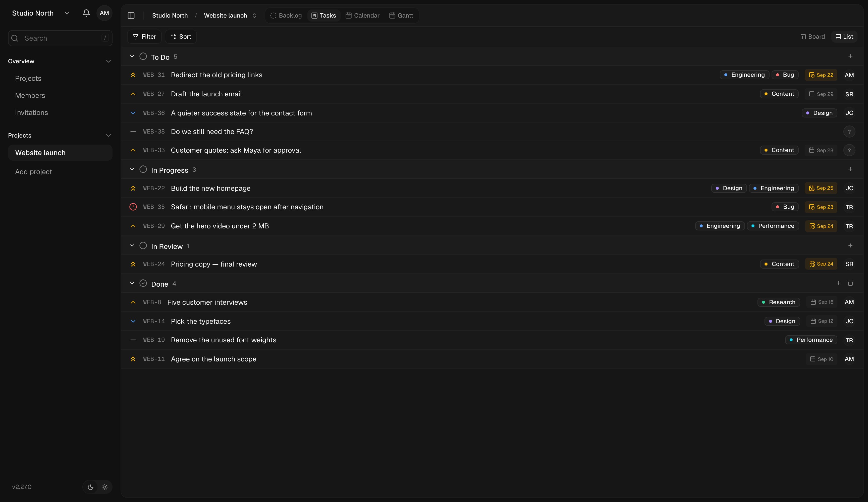Image resolution: width=868 pixels, height=502 pixels.
Task: Go to Members page
Action: click(x=30, y=96)
